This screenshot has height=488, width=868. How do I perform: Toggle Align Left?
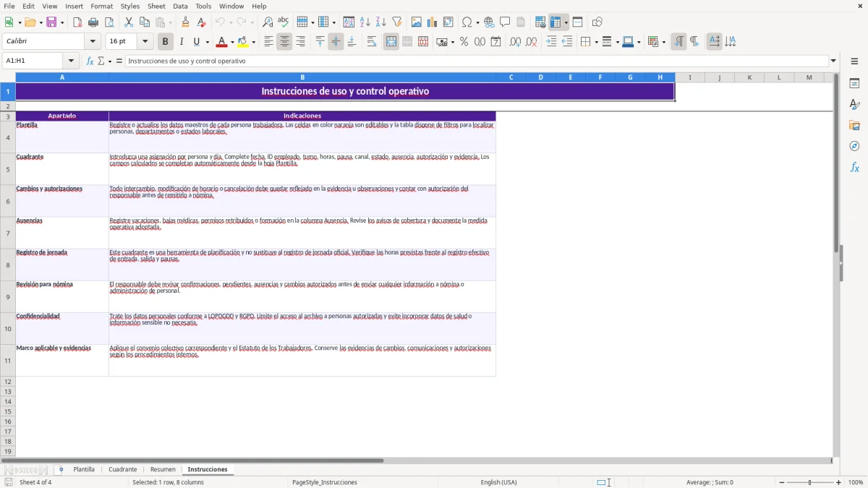point(268,42)
